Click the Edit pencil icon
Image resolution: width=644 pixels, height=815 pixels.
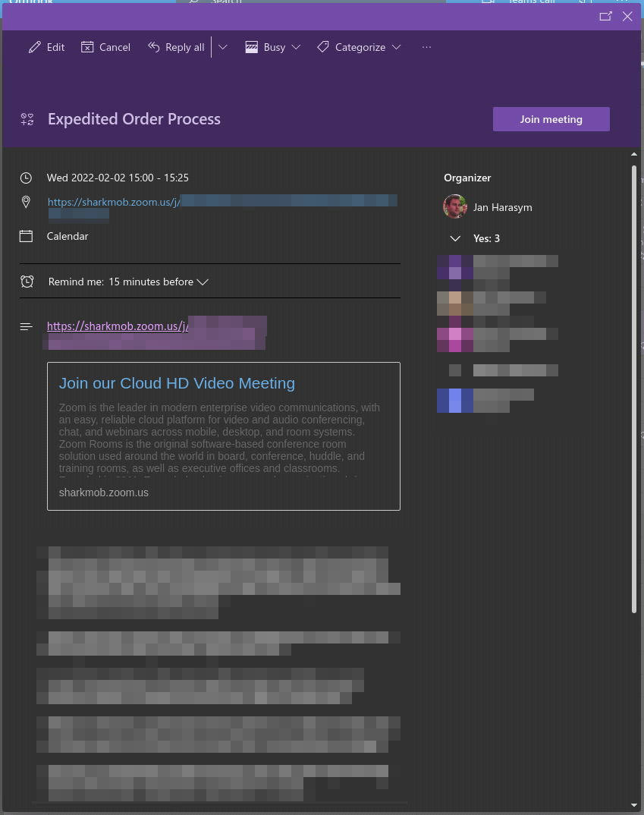35,47
